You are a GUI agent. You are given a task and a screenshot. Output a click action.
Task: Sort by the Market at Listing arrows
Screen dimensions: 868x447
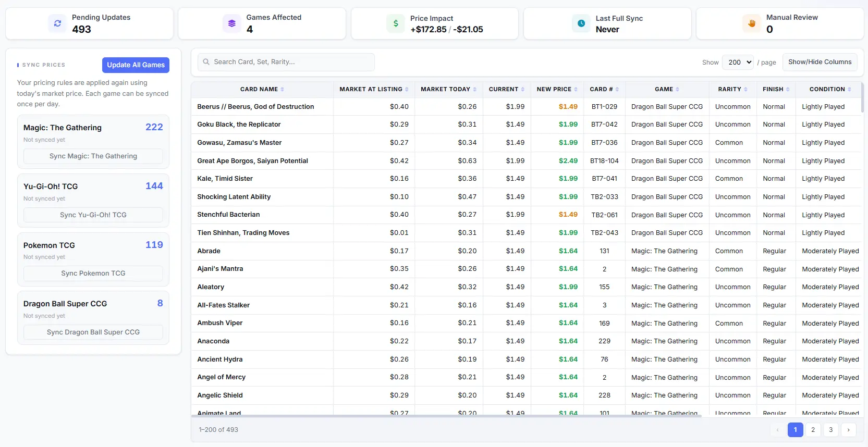click(407, 90)
